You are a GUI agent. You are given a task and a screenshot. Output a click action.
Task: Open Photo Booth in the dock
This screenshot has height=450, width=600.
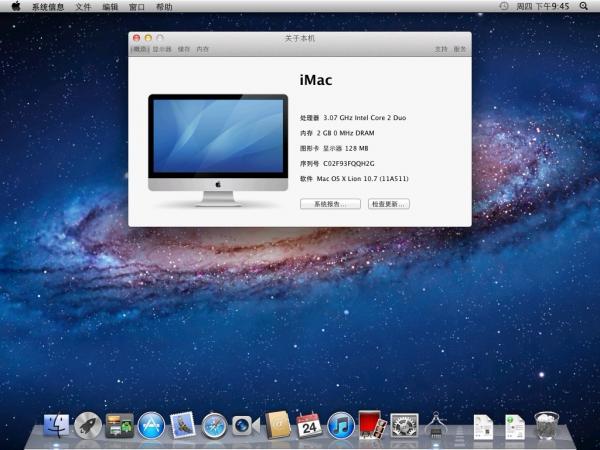tap(372, 425)
